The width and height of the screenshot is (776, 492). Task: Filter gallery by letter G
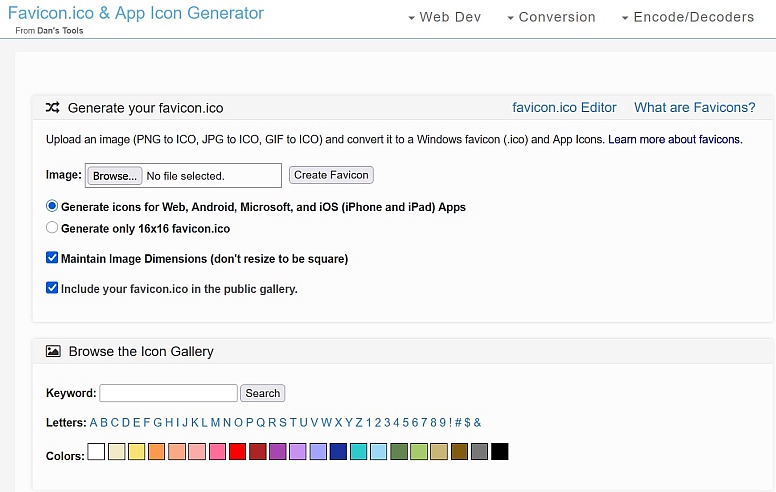pyautogui.click(x=158, y=423)
